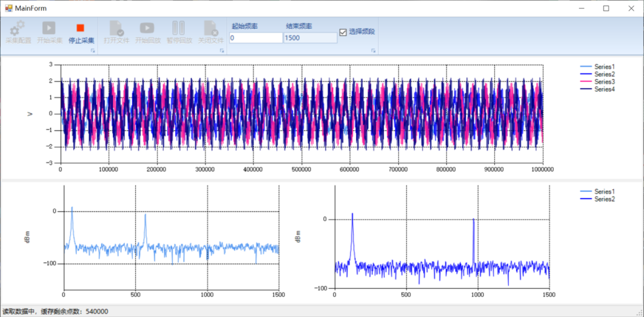
Task: Click the 开始采集 start acquisition play icon
Action: pos(49,27)
